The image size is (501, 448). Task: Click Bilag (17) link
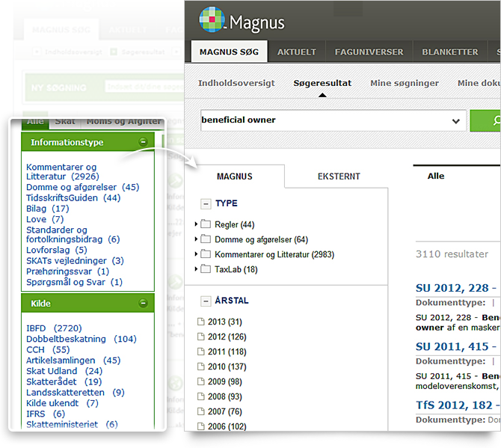(48, 209)
